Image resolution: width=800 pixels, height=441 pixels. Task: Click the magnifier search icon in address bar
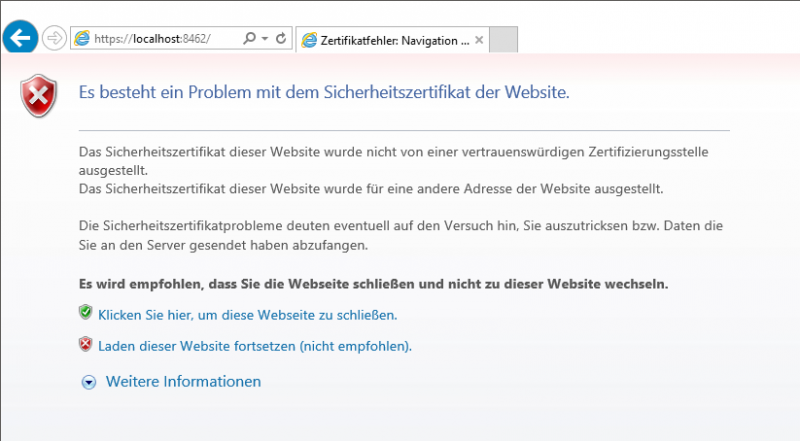[249, 38]
